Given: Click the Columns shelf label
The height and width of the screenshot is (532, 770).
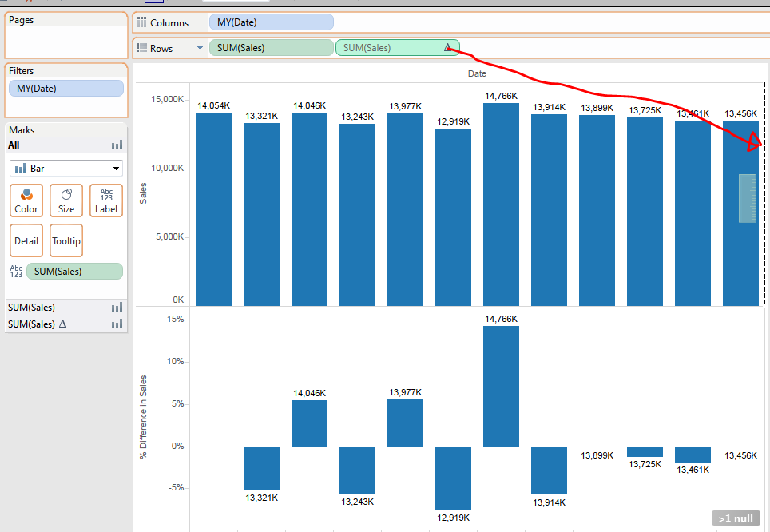Looking at the screenshot, I should point(169,22).
